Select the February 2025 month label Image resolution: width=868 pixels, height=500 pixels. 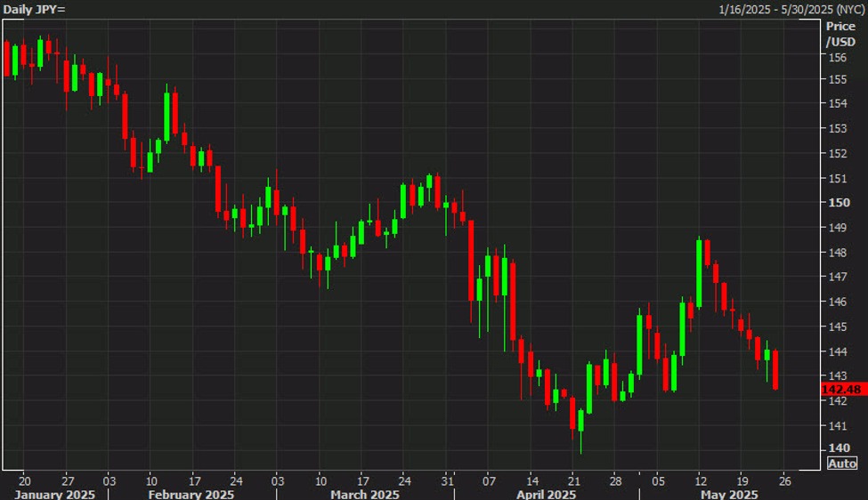(191, 494)
